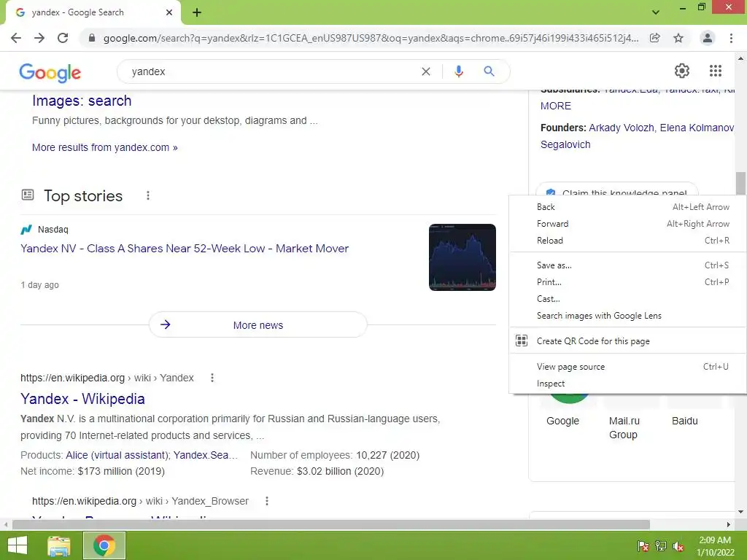Open the tab search chevron

(x=656, y=12)
